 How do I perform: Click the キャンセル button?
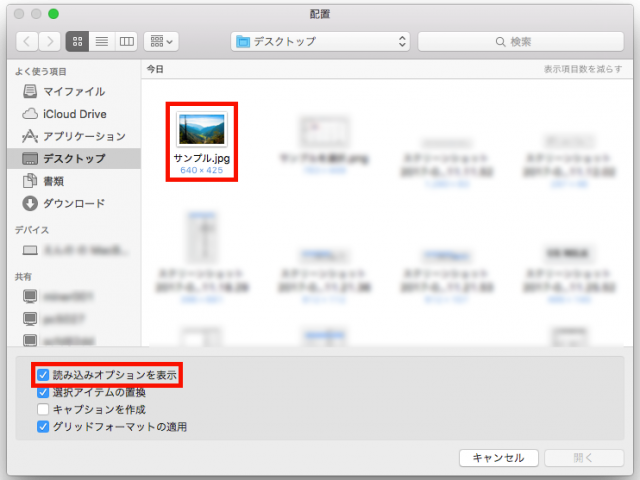coord(498,457)
